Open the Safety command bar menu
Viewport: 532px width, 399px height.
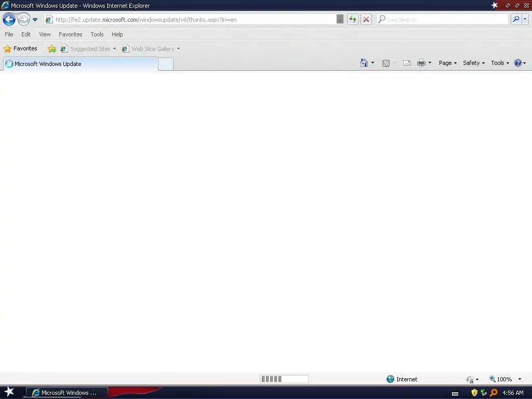474,63
